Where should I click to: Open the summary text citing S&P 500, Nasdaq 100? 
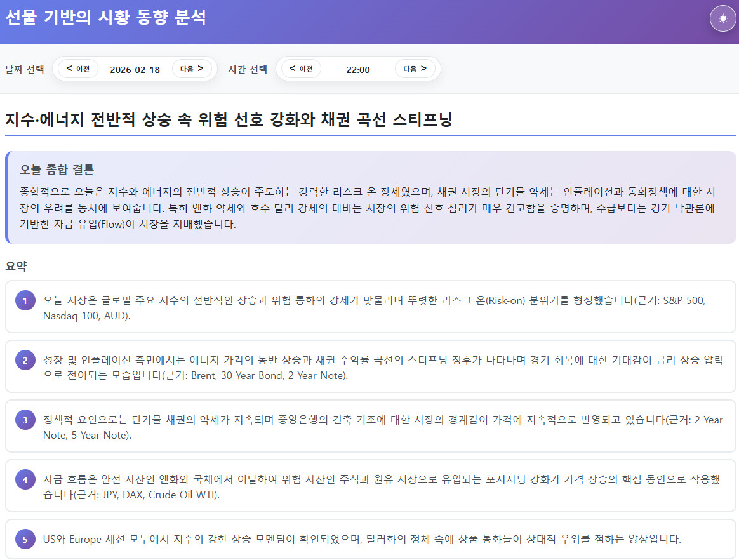coord(373,307)
